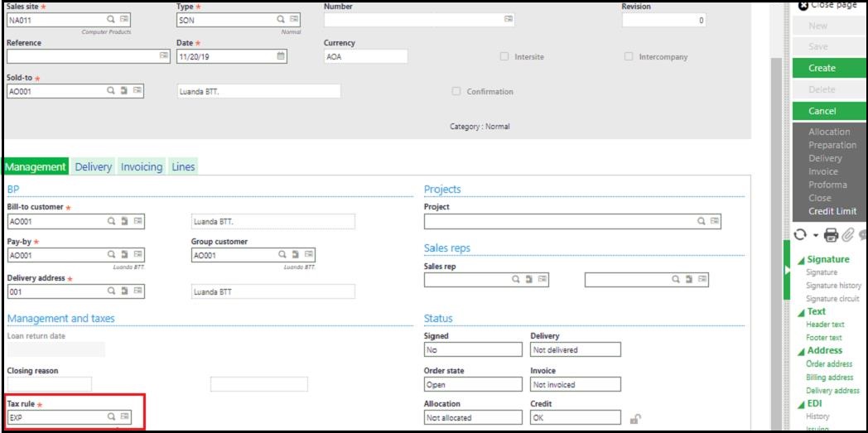Open the Header text link
Screen dimensions: 868x433
tap(825, 325)
